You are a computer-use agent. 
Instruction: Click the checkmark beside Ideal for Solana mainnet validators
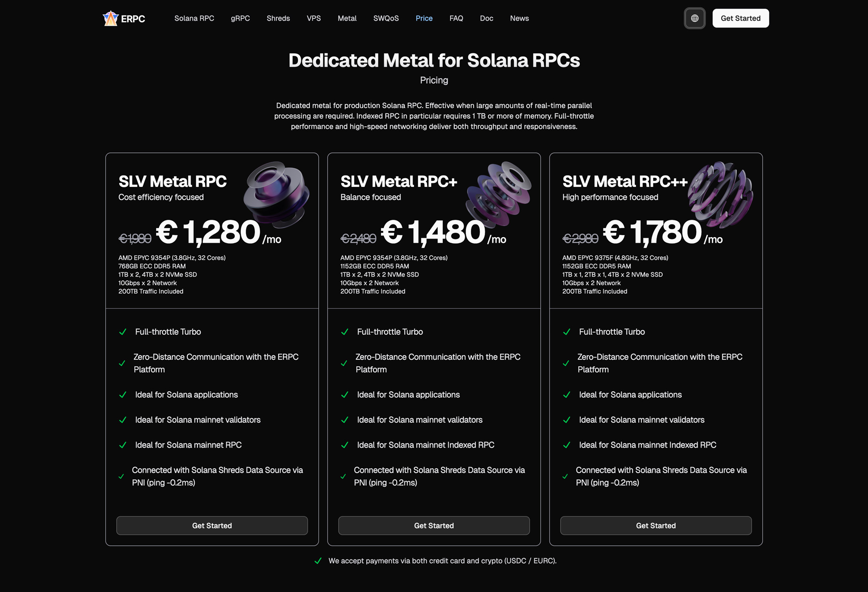(x=122, y=420)
